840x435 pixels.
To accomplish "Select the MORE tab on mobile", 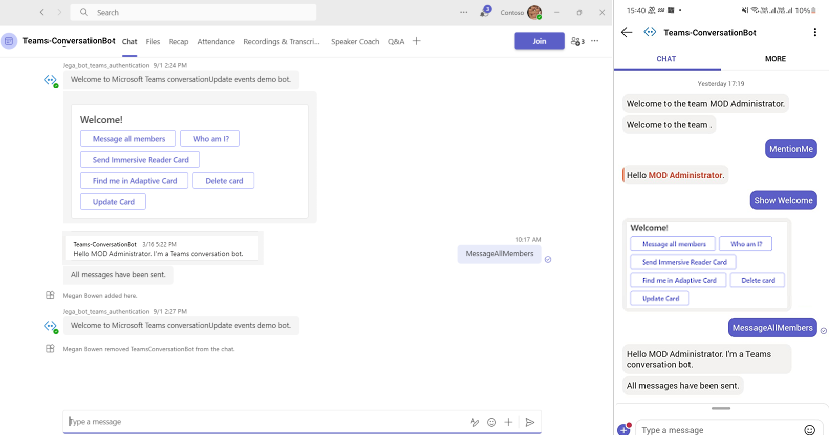I will (775, 59).
